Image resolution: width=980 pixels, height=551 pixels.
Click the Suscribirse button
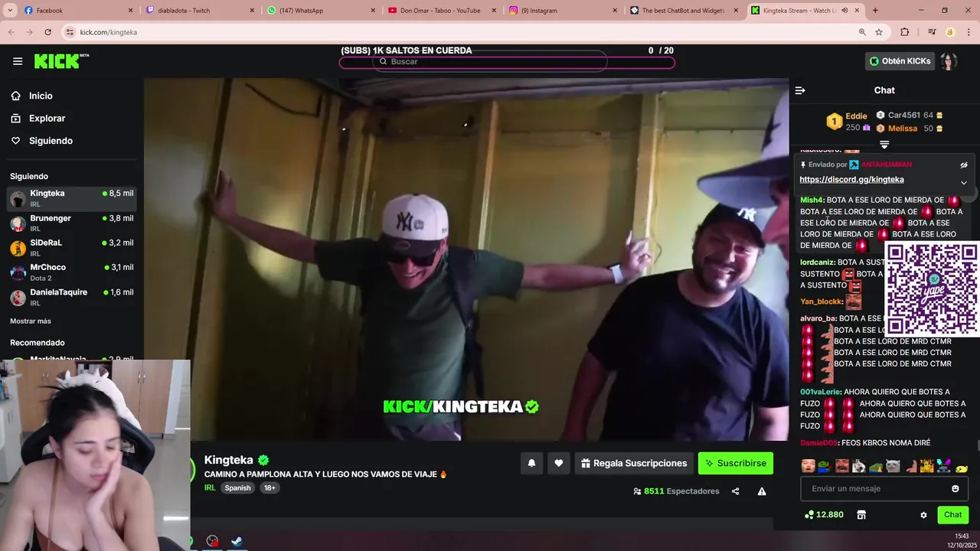(736, 463)
